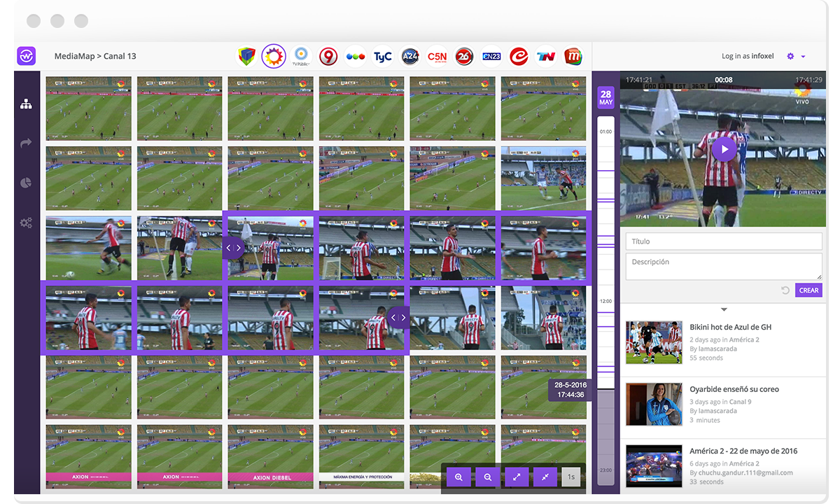Switch to the A24 channel

pos(410,56)
